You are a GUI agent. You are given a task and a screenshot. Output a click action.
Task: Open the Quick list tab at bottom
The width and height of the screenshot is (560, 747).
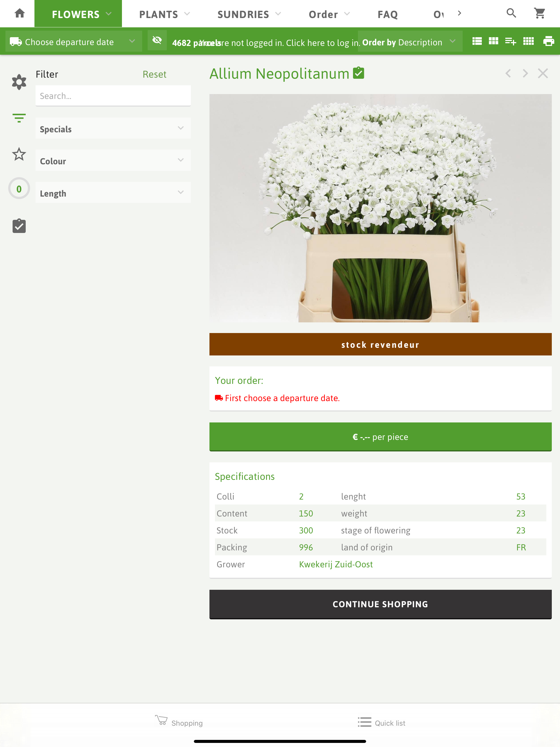point(382,722)
